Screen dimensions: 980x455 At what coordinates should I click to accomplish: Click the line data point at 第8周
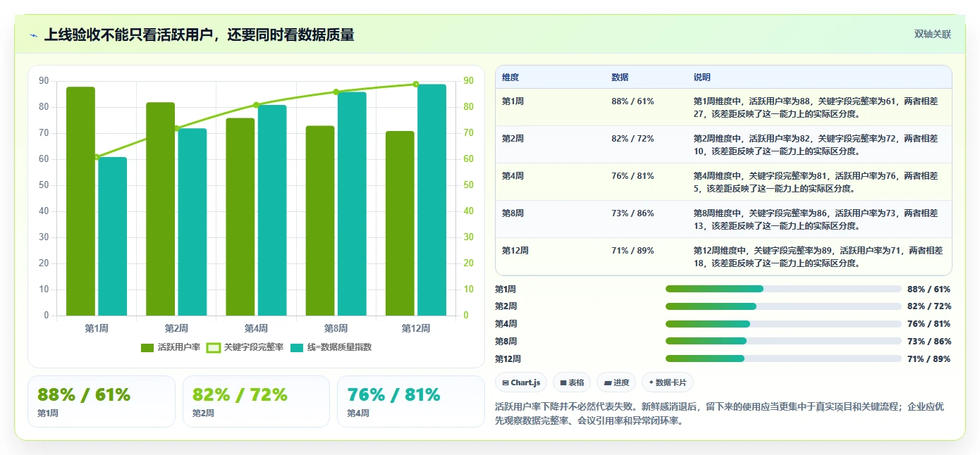click(336, 92)
